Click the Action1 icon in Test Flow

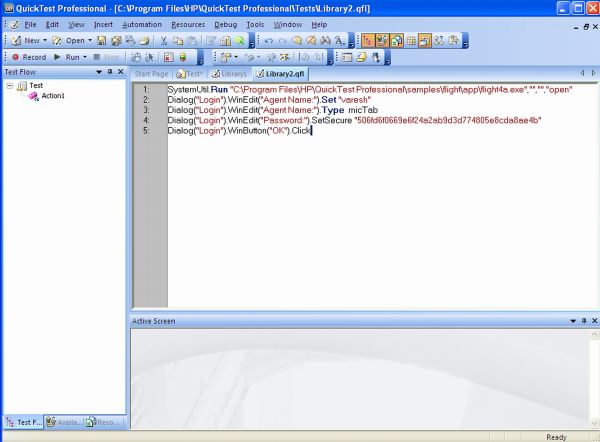(x=34, y=96)
